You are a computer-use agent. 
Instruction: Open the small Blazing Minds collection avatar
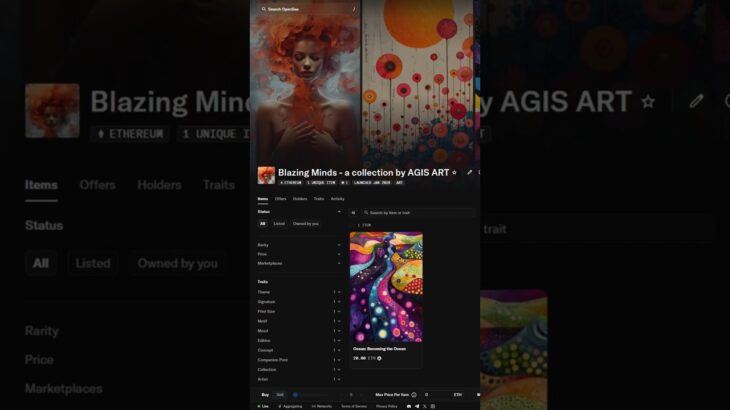click(266, 175)
